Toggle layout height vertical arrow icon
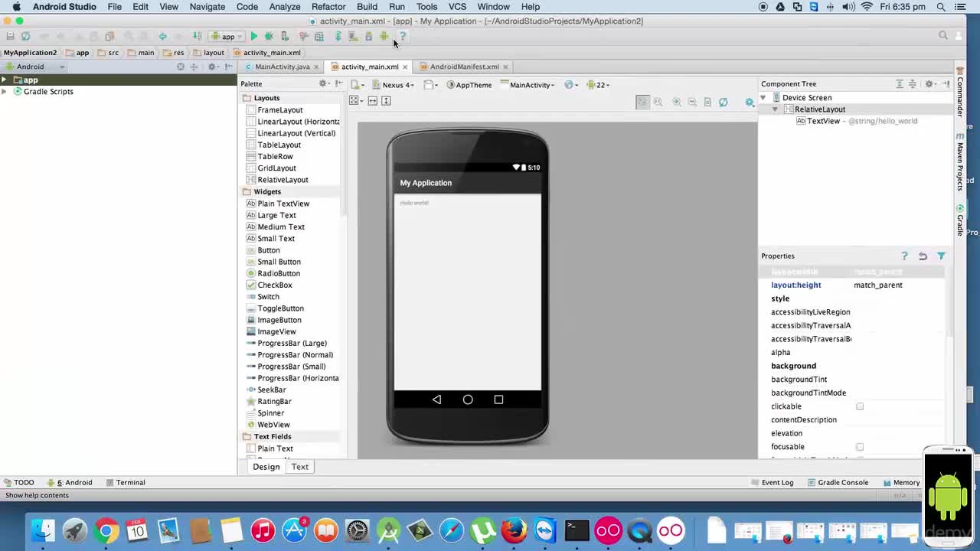Viewport: 980px width, 551px height. 387,100
